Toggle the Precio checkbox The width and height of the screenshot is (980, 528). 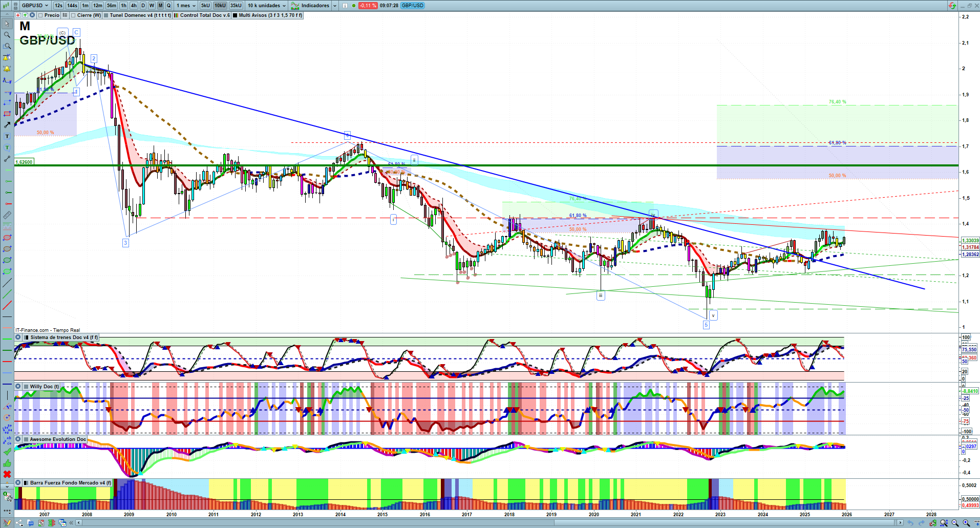tap(40, 15)
